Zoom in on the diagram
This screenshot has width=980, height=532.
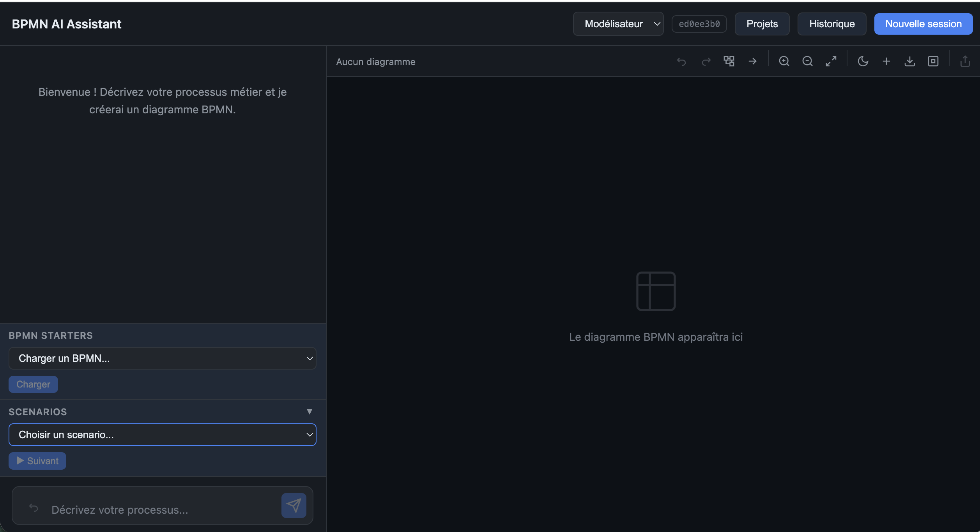click(784, 61)
